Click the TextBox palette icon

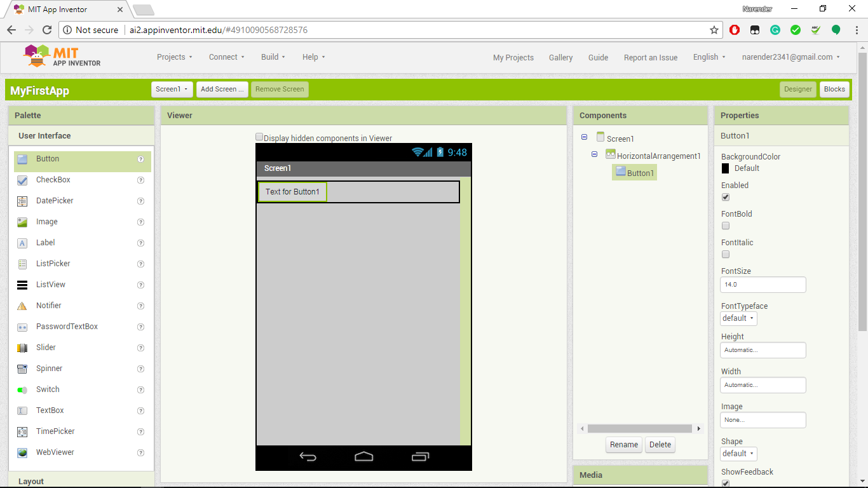click(x=22, y=411)
